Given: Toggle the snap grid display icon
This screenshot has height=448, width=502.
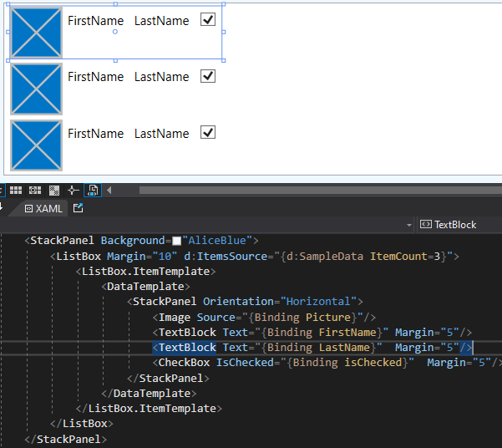Looking at the screenshot, I should click(x=16, y=191).
